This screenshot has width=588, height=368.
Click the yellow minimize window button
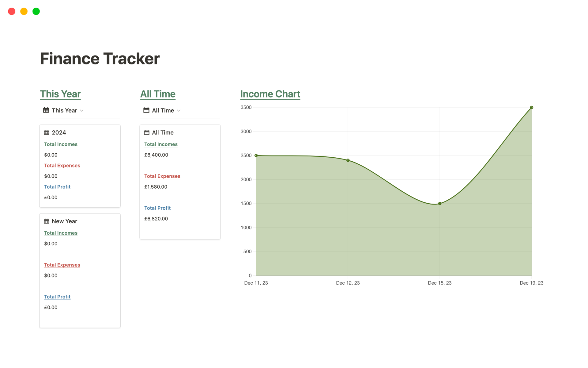click(x=24, y=11)
